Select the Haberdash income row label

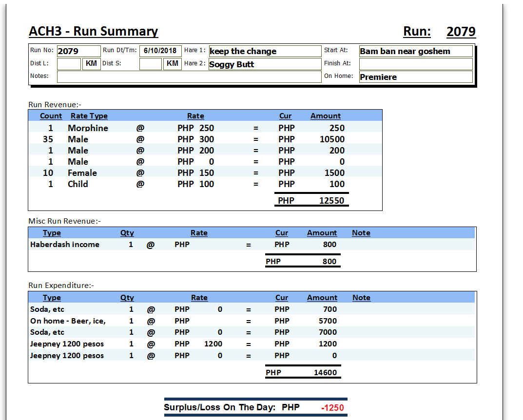point(65,245)
